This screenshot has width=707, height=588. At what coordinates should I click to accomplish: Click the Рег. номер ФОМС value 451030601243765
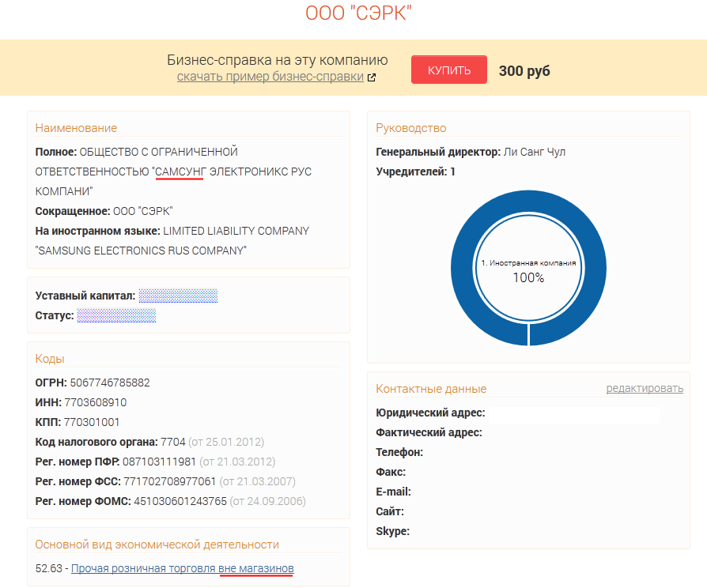click(x=180, y=502)
